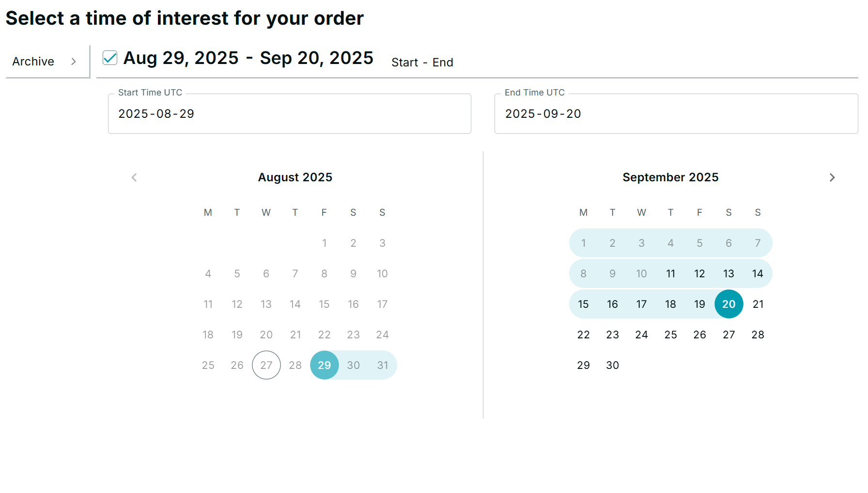This screenshot has width=868, height=493.
Task: Click the September 2025 month heading
Action: [670, 177]
